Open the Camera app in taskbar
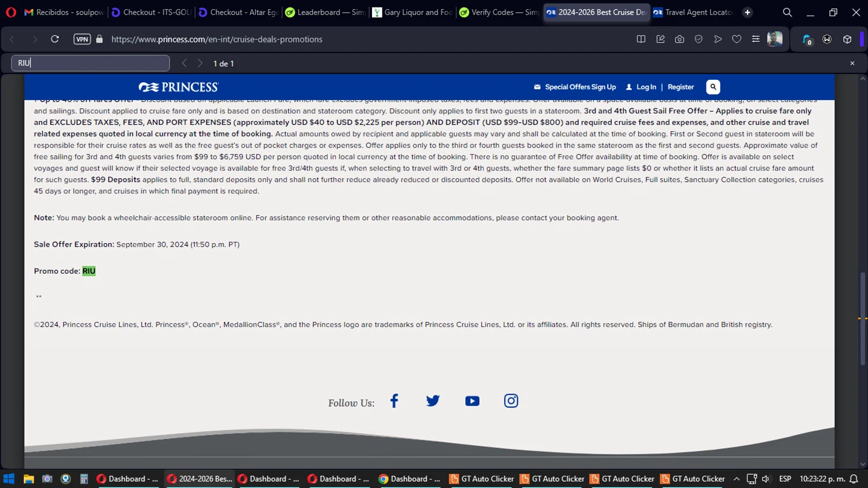 click(47, 479)
